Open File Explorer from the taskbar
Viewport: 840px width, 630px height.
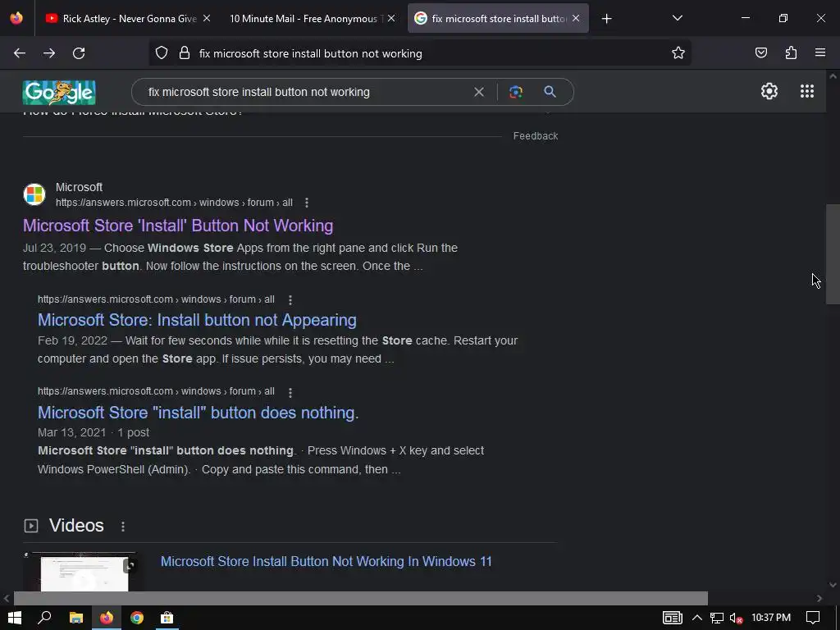click(x=76, y=618)
